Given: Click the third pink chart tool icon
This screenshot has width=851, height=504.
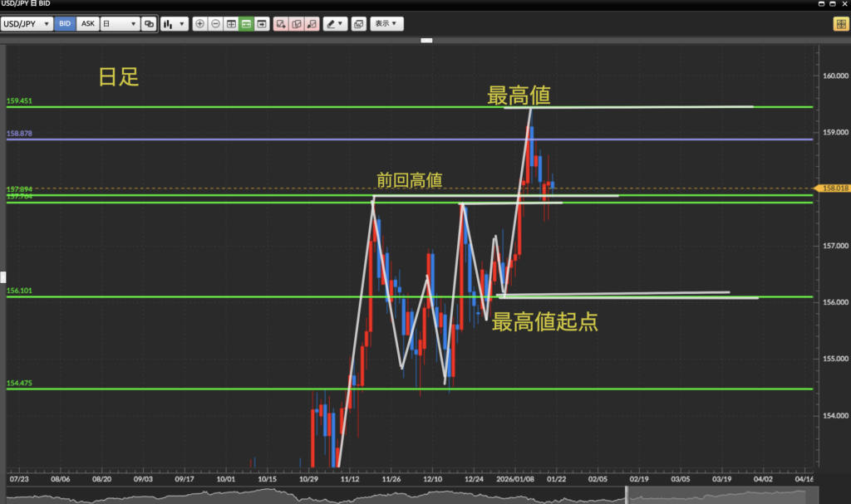Looking at the screenshot, I should 312,24.
